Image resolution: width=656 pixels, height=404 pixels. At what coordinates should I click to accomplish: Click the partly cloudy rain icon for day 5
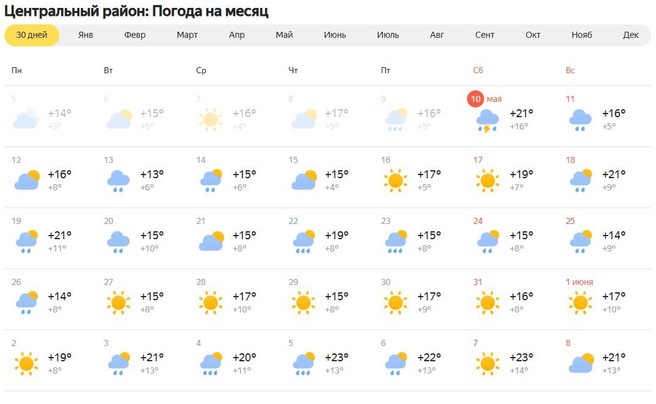(x=303, y=362)
